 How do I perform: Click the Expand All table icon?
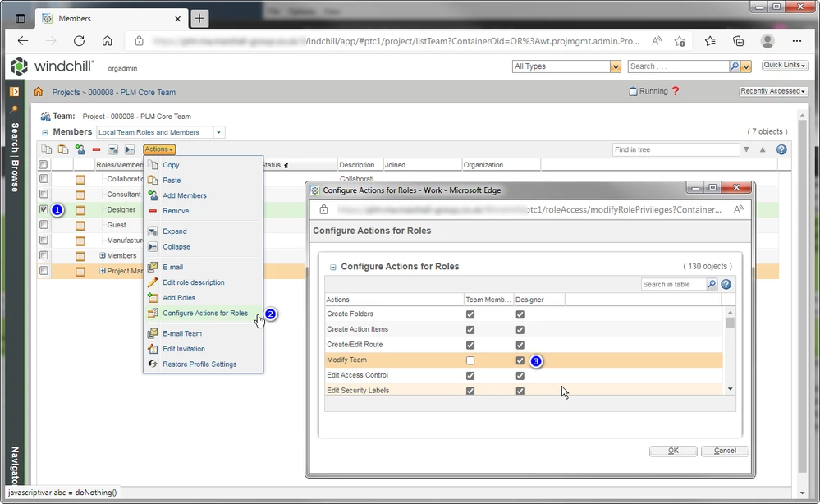[112, 149]
